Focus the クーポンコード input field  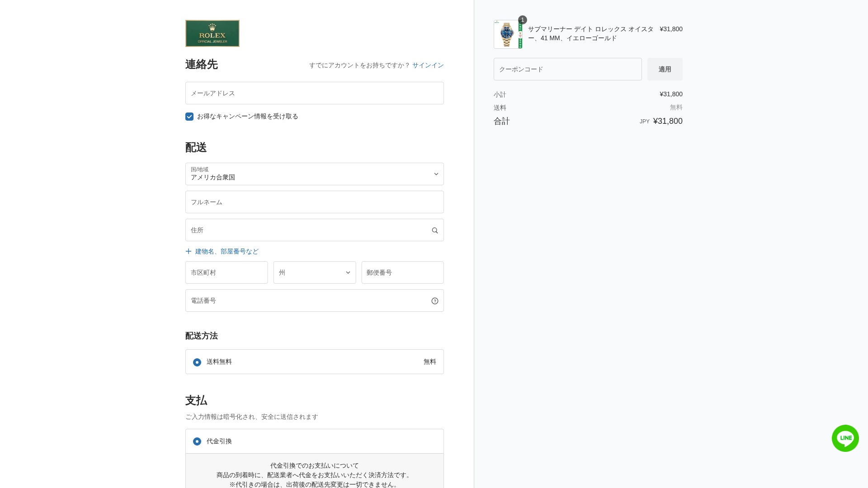(x=568, y=69)
